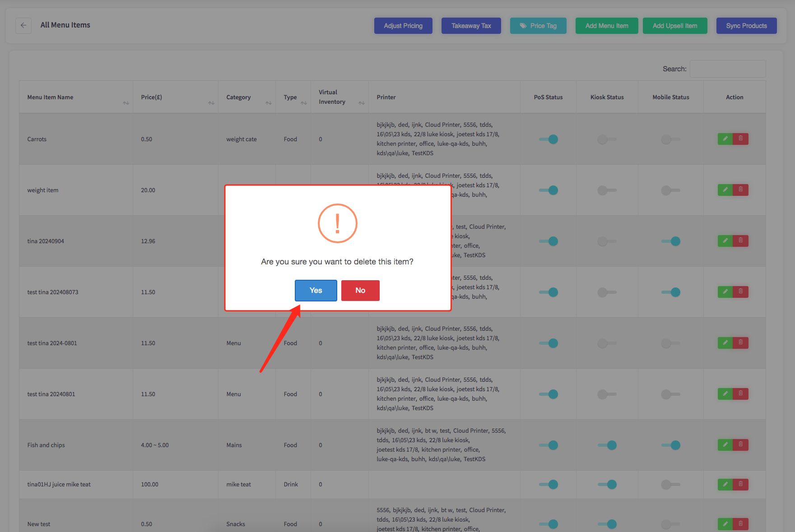The width and height of the screenshot is (795, 532).
Task: Click the back arrow icon
Action: (23, 25)
